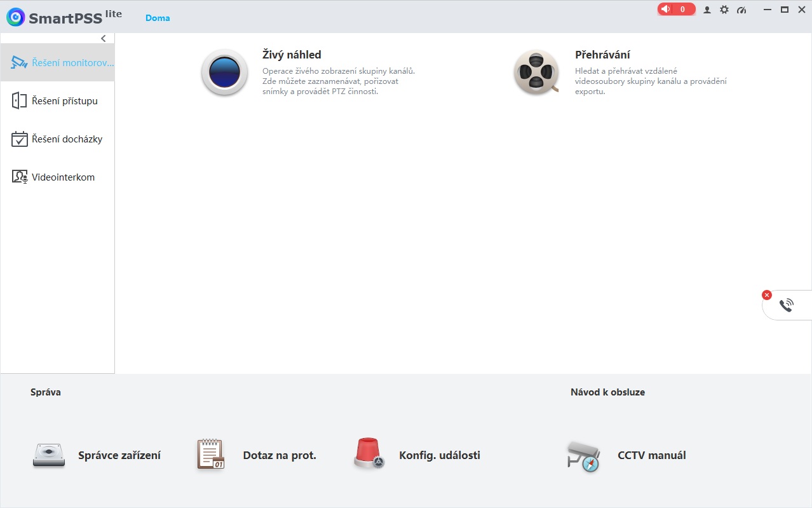Open the Živý náhled camera lens icon

[224, 72]
